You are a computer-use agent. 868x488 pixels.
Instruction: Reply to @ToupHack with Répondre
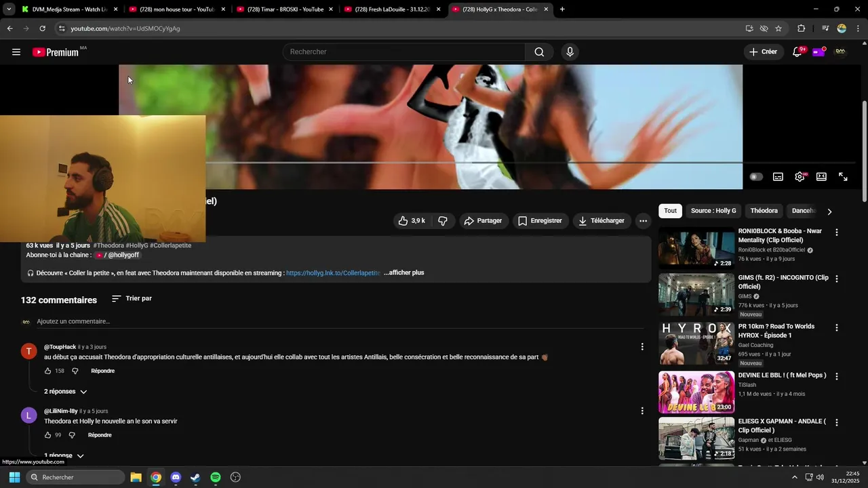point(103,371)
